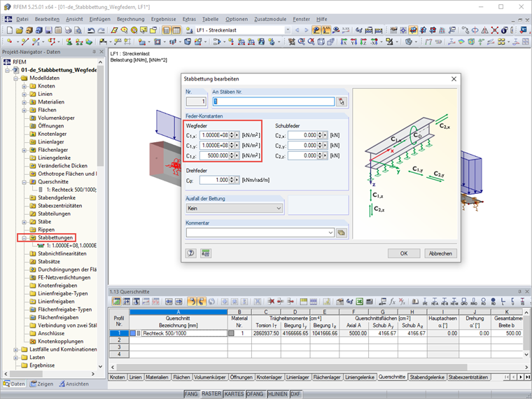This screenshot has height=399, width=532.
Task: Open the LF1 - Streckenlast load case dropdown
Action: tap(288, 31)
